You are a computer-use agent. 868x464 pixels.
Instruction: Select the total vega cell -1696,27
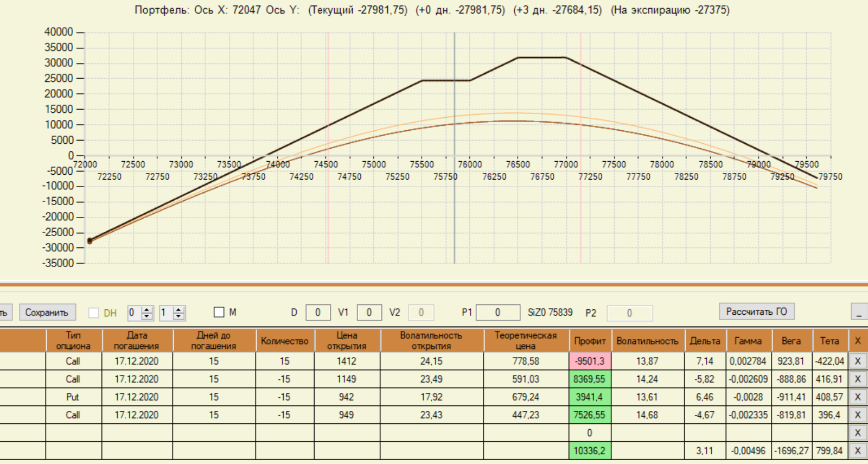(x=792, y=450)
